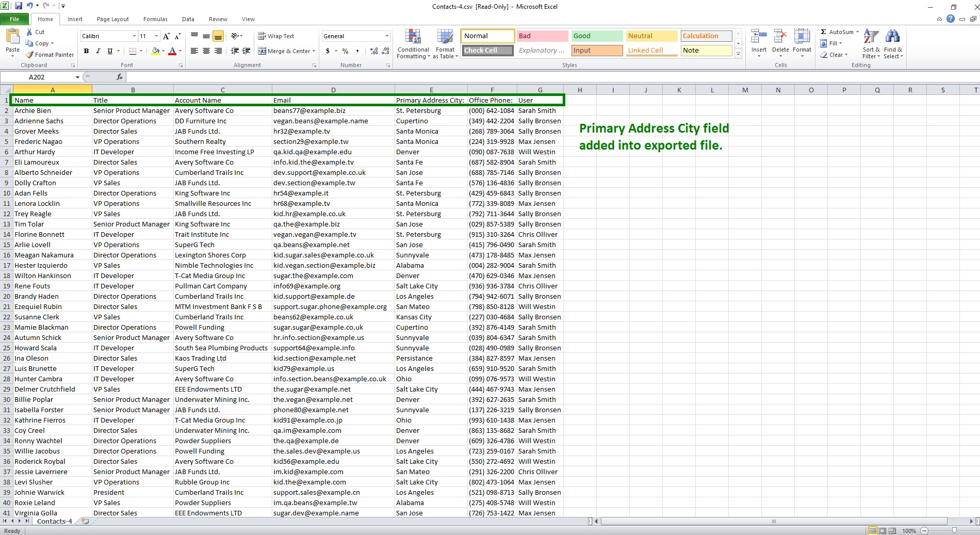Apply Comma Style format
Viewport: 980px width, 535px height.
pos(357,51)
